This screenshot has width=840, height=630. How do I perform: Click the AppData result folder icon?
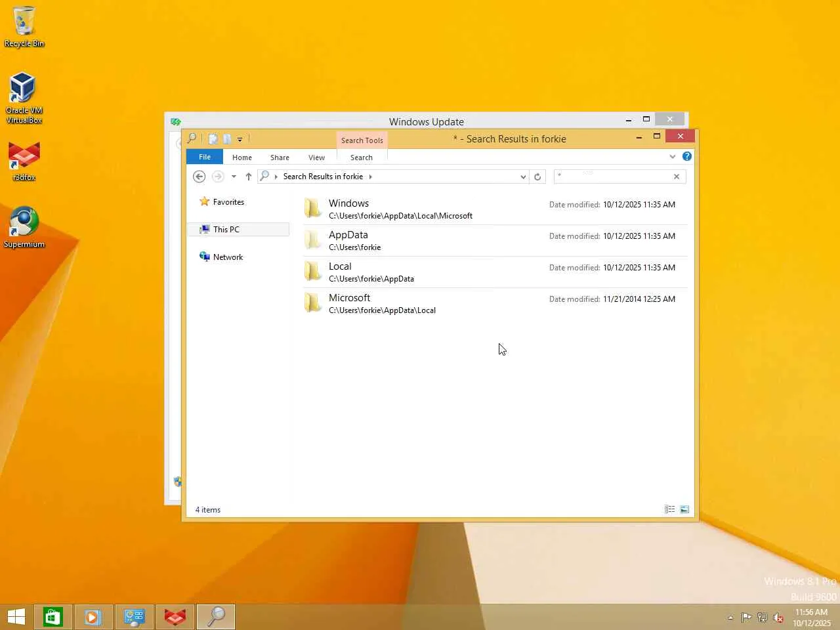point(313,240)
